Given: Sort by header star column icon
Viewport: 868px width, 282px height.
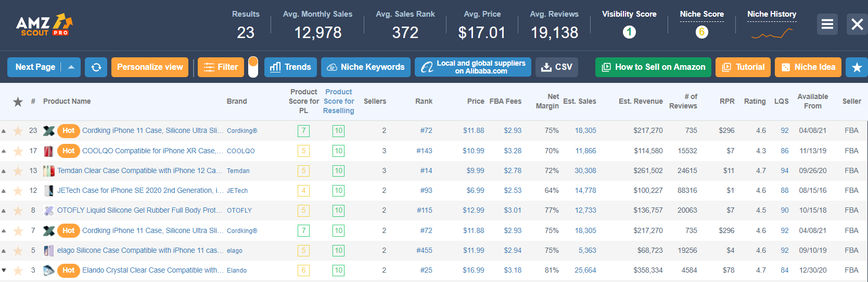Looking at the screenshot, I should [18, 102].
